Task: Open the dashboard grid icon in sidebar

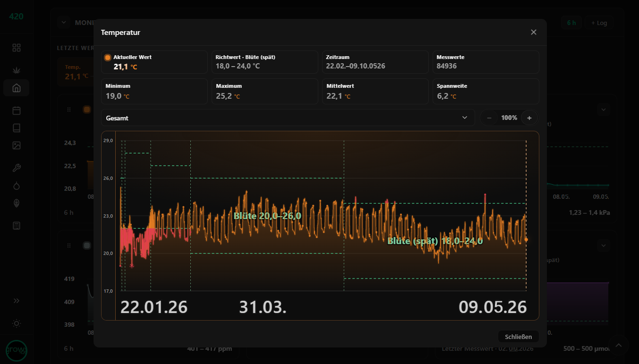Action: click(x=17, y=48)
